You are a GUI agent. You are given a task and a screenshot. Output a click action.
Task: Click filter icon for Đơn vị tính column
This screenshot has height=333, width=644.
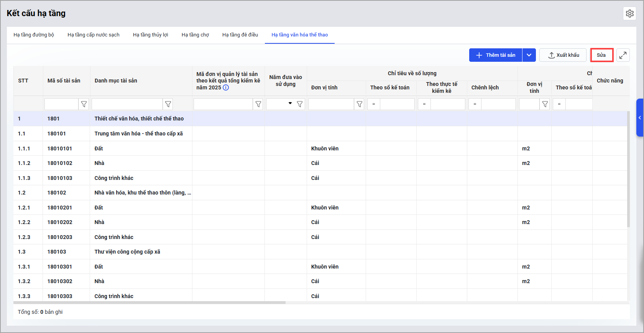359,104
